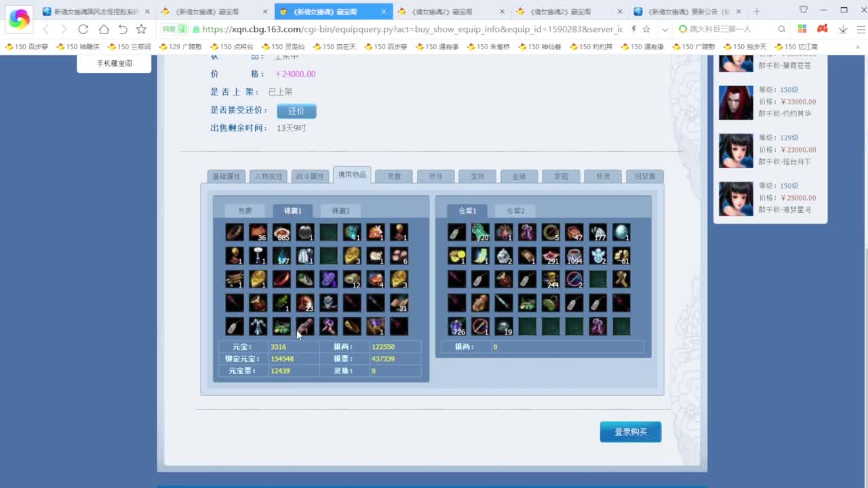
Task: Open the 基础属性 tab
Action: [226, 176]
